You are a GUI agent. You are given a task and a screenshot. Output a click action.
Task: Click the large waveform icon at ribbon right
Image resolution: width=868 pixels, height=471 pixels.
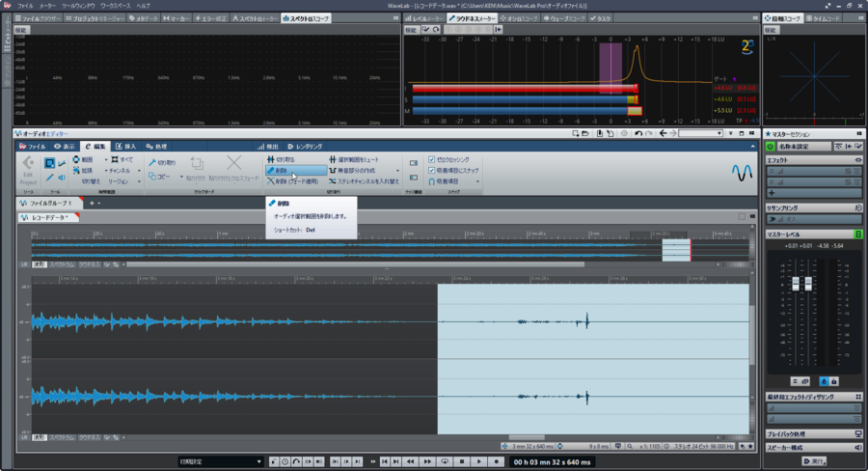(742, 173)
